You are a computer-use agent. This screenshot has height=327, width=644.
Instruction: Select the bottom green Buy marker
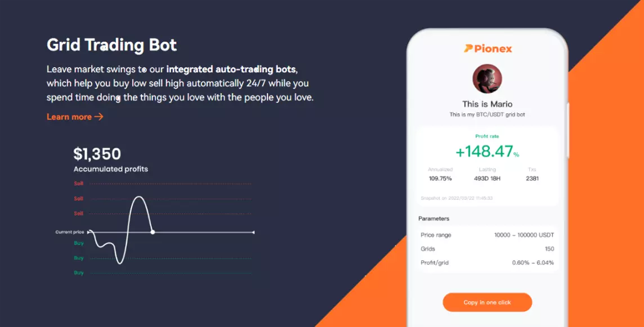click(x=79, y=272)
